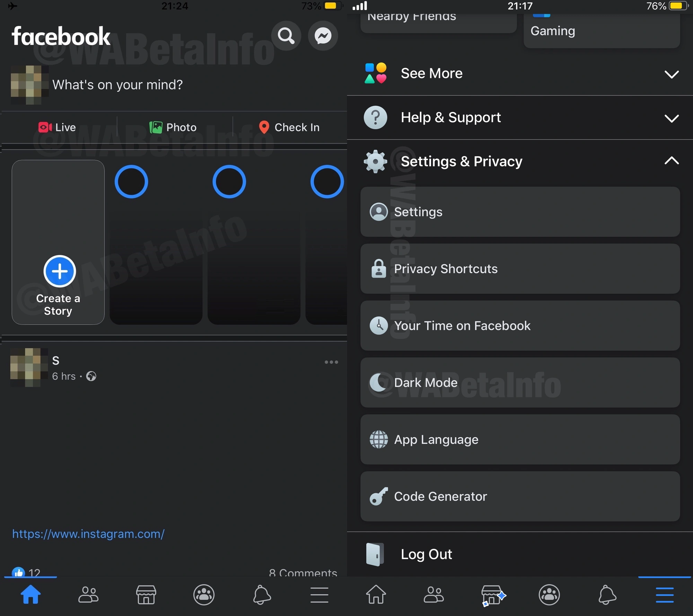Go to Friends tab in right screen
Screen dimensions: 693x616
pos(434,595)
